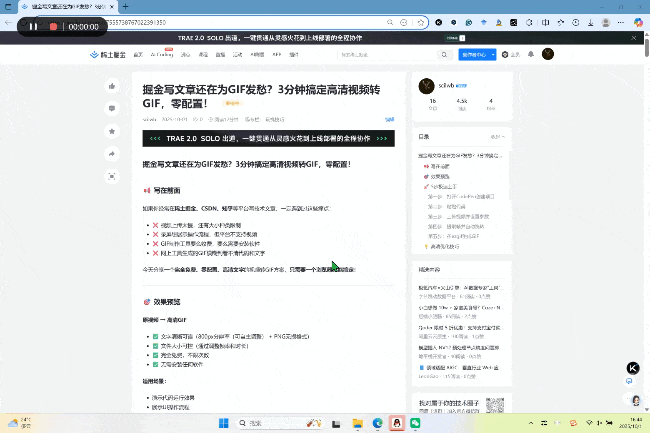Open the Windows Start menu
The height and width of the screenshot is (433, 650).
point(223,423)
